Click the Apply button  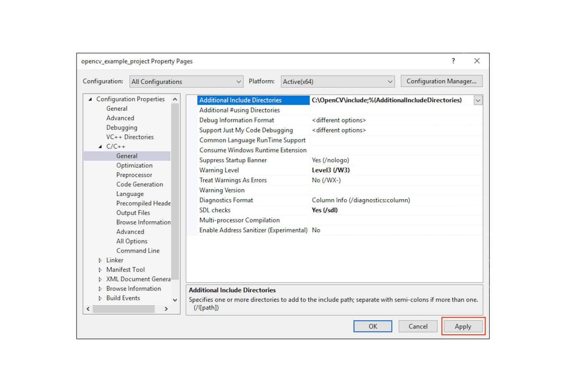click(463, 327)
